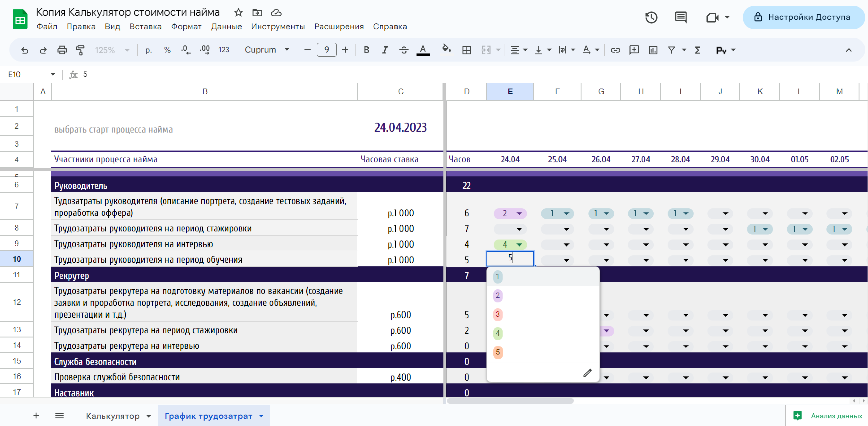
Task: Click the insert chart icon
Action: pos(653,50)
